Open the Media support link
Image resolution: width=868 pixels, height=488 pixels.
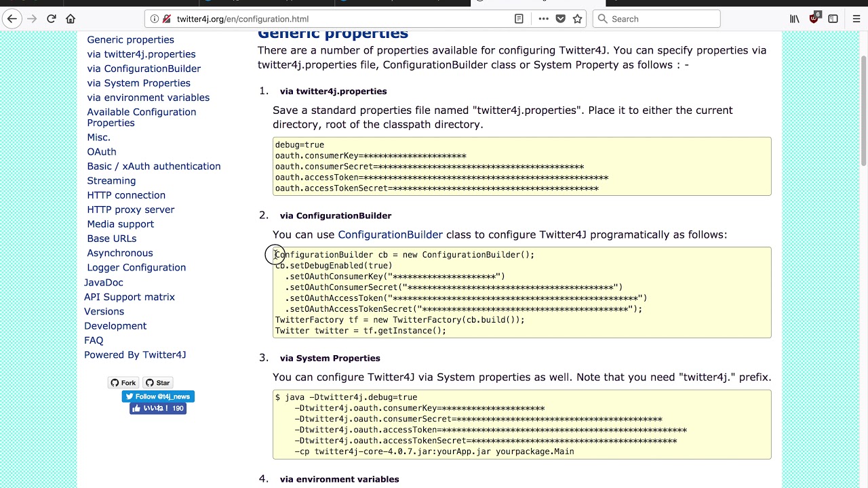(120, 224)
